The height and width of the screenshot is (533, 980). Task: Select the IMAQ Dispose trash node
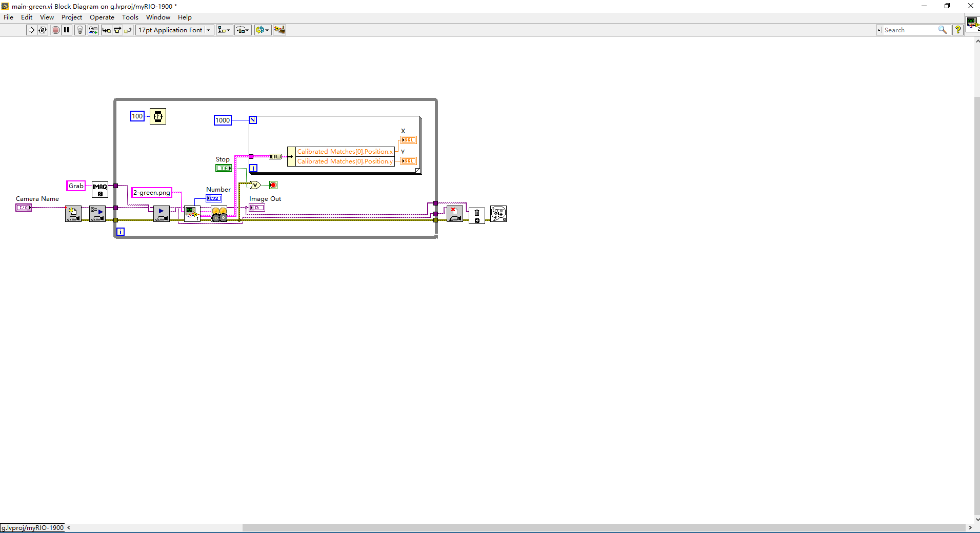click(x=477, y=215)
